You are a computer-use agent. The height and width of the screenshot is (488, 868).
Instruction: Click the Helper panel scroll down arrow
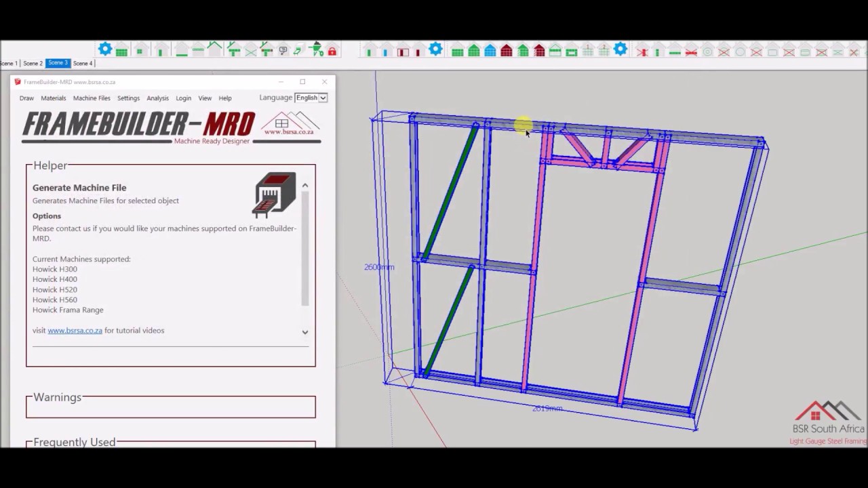(305, 332)
